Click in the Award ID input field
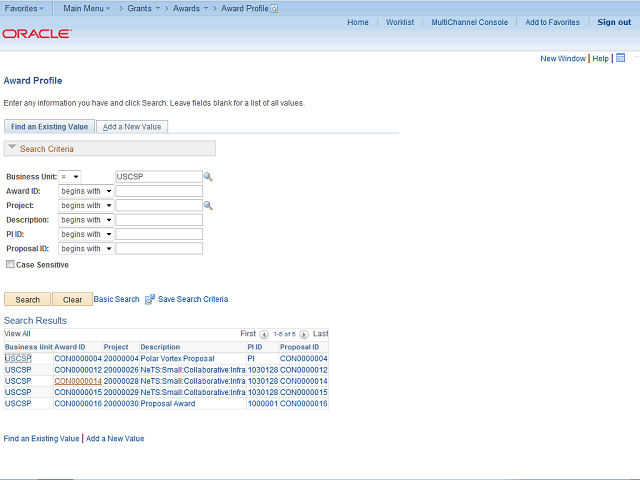 159,191
